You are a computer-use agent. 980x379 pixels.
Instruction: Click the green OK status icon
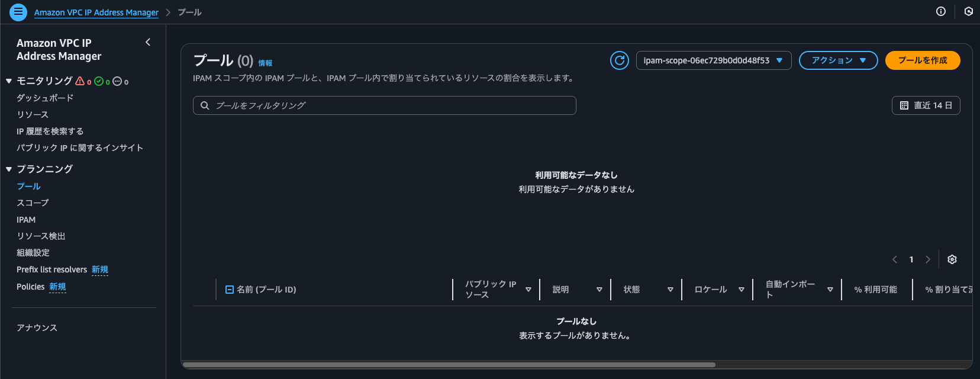pos(99,81)
